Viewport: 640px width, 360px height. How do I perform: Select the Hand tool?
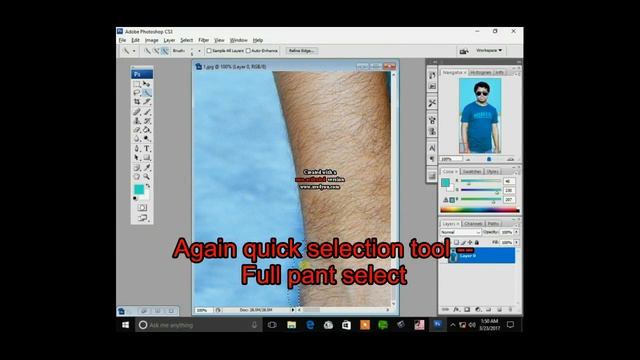(137, 177)
